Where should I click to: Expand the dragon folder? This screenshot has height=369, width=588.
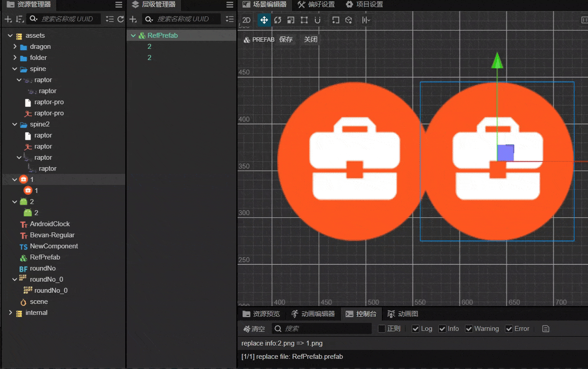pyautogui.click(x=15, y=47)
